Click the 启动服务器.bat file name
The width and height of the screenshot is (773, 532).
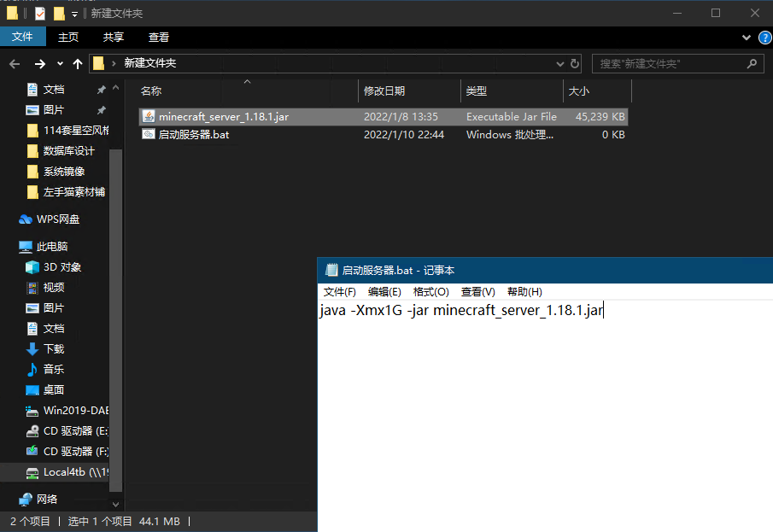[194, 135]
